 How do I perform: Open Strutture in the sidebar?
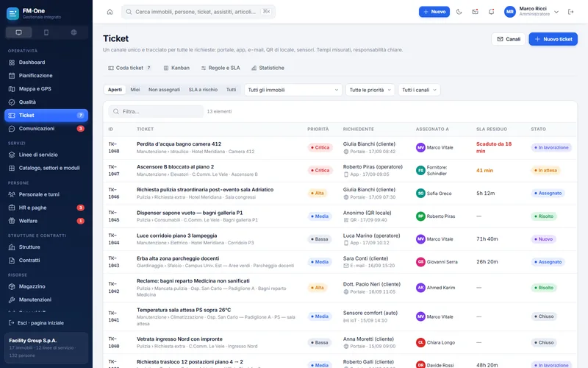[x=46, y=247]
